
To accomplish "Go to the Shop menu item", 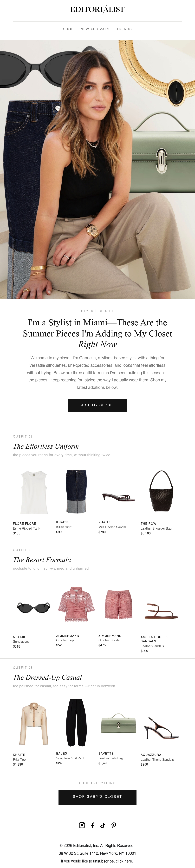I will click(68, 29).
